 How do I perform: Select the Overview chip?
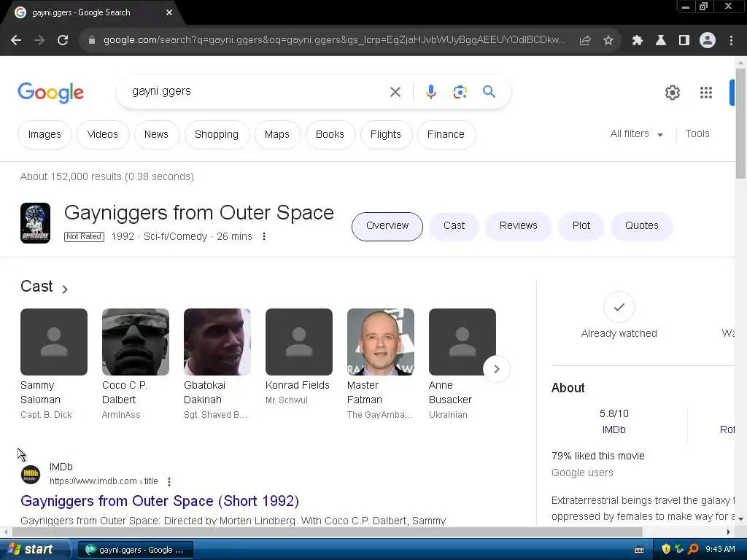coord(387,226)
